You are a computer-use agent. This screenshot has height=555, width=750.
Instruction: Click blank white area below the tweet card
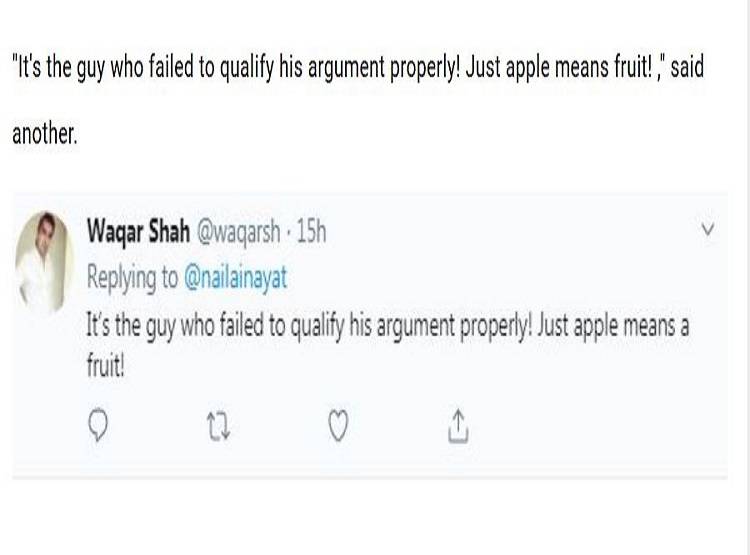click(375, 515)
